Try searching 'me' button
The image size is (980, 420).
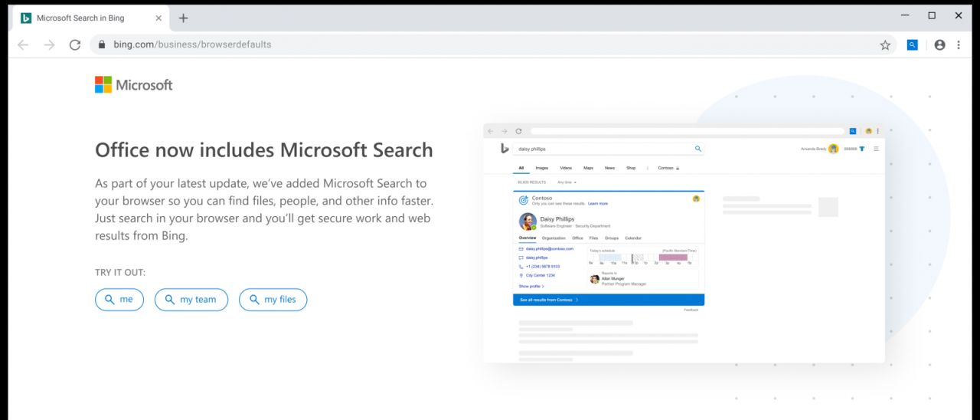click(119, 300)
